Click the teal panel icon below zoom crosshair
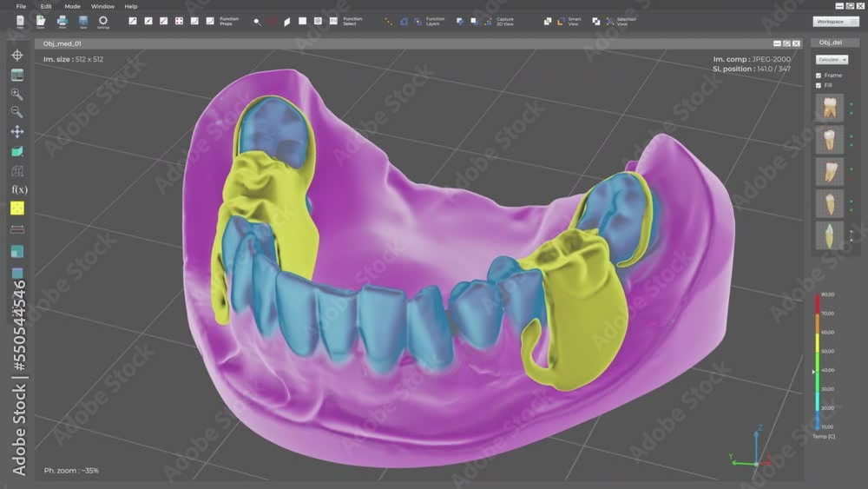Image resolution: width=868 pixels, height=489 pixels. (17, 75)
